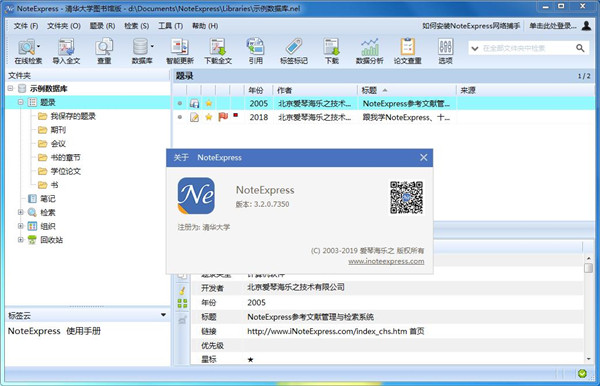Sort by the 来源 column header
The width and height of the screenshot is (600, 386).
click(526, 90)
